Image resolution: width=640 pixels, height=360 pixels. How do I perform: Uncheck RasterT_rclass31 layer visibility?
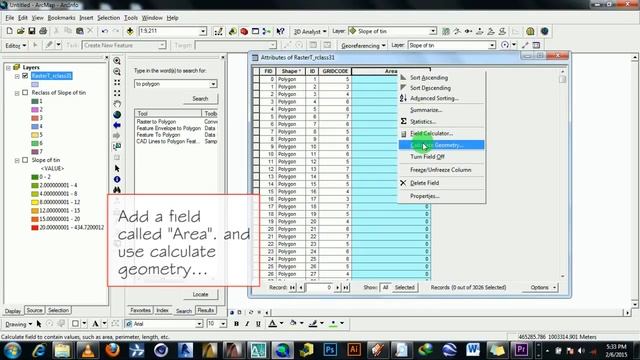click(x=25, y=76)
